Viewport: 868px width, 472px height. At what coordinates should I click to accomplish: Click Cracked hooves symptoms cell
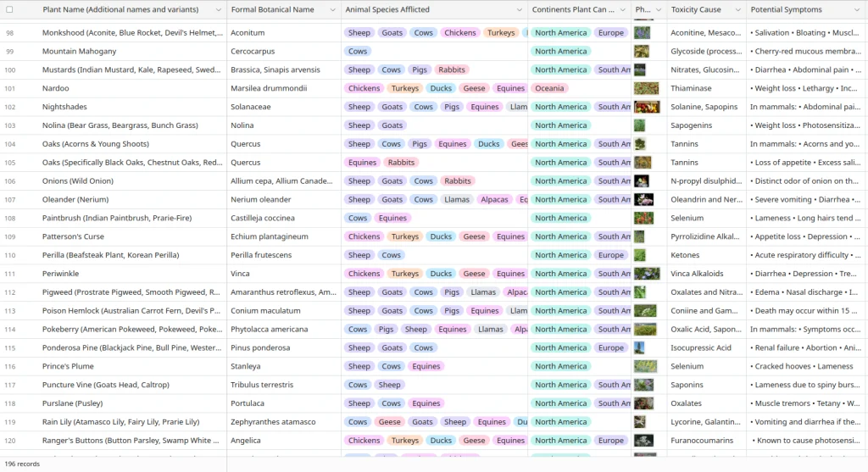[x=807, y=366]
